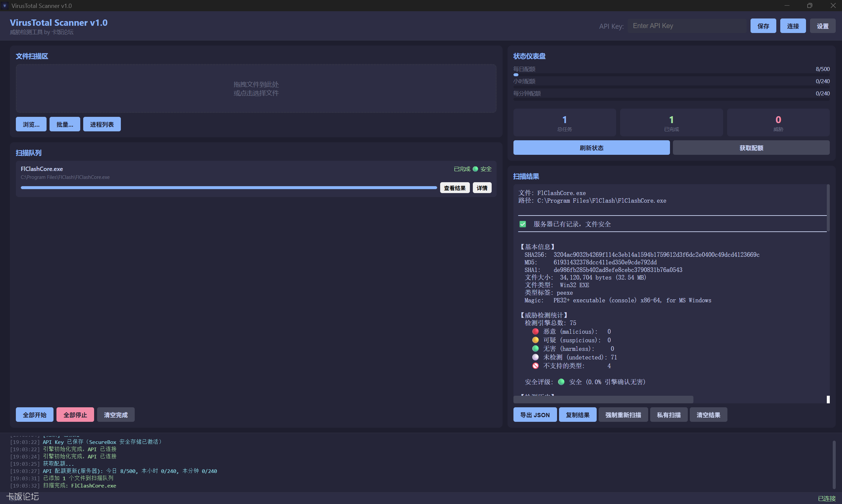The height and width of the screenshot is (504, 842).
Task: Click the red 全部停止 button
Action: pos(75,415)
